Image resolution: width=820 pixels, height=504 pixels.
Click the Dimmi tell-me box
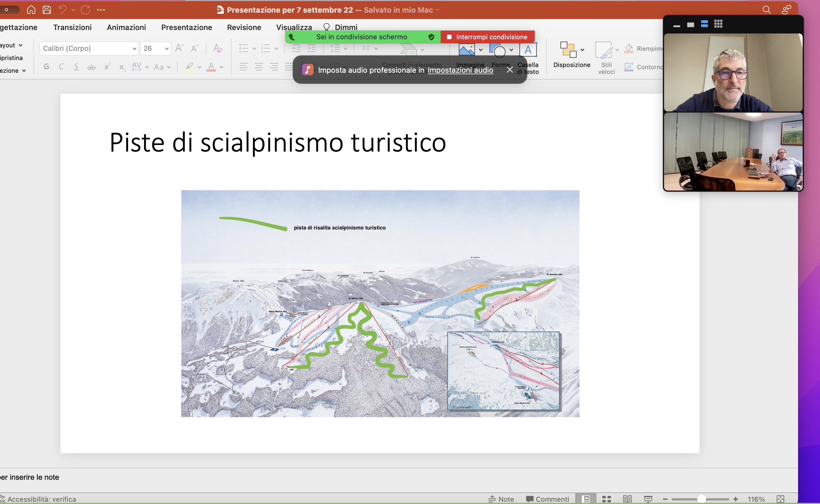[x=340, y=27]
